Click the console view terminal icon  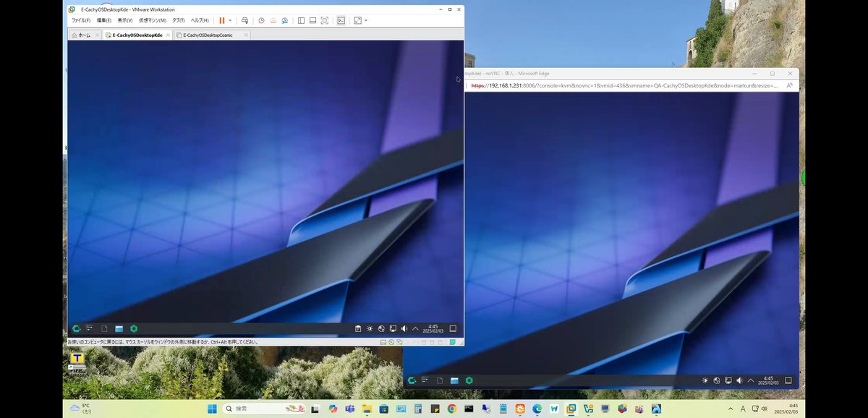coord(341,20)
